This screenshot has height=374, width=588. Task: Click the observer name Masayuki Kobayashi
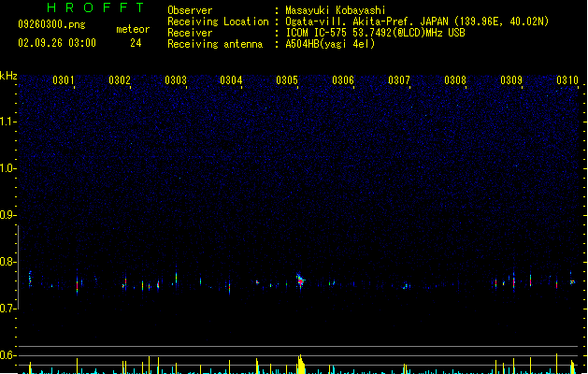(336, 10)
